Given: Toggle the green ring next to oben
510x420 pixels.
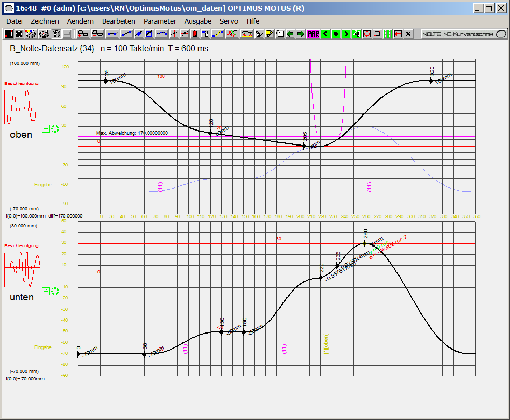Looking at the screenshot, I should [x=55, y=129].
